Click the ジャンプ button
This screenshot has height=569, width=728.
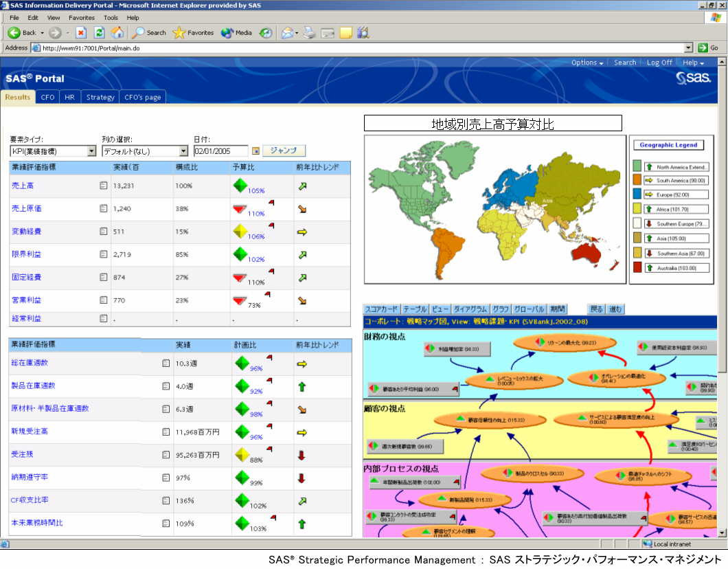click(x=284, y=150)
